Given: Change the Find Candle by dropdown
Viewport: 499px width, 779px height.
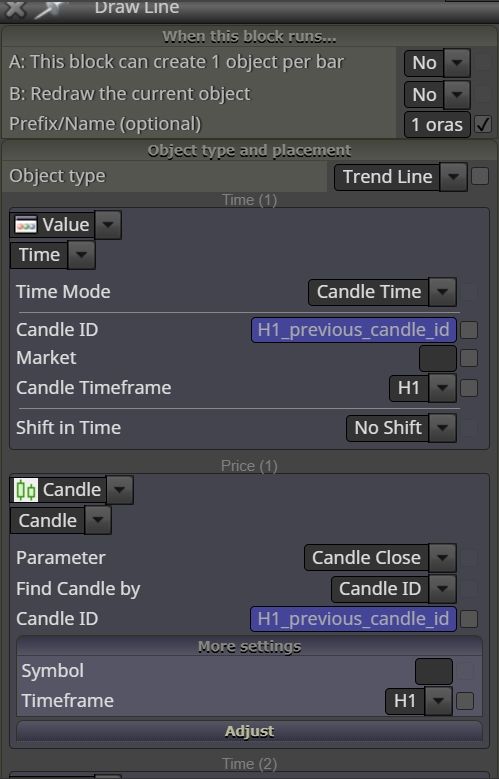Looking at the screenshot, I should click(394, 589).
